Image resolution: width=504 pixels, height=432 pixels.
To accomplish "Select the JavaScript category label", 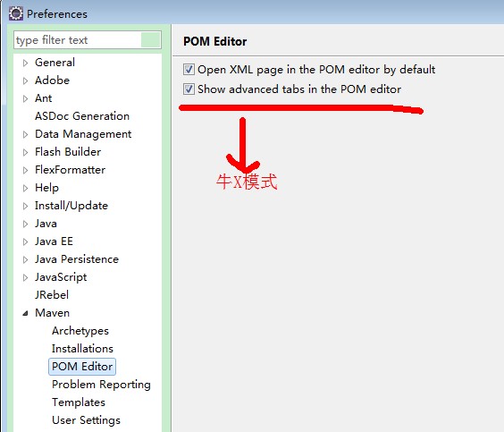I will [61, 277].
